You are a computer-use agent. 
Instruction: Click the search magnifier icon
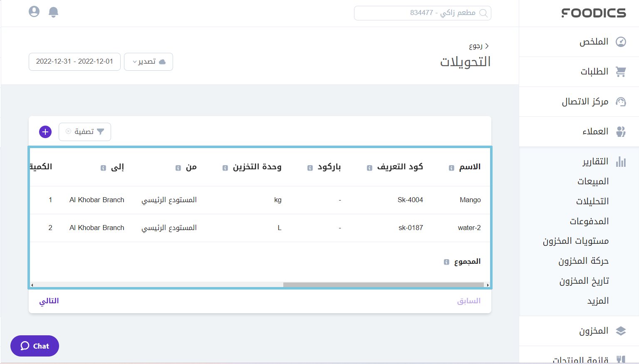point(484,13)
